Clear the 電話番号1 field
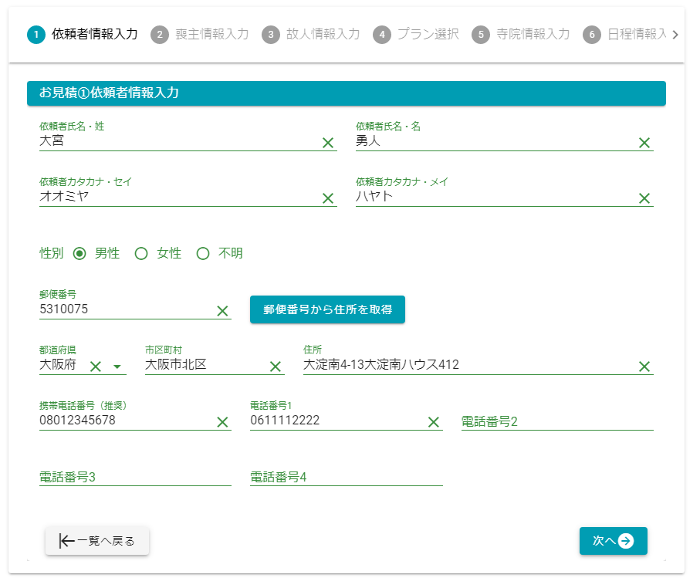This screenshot has width=700, height=588. pyautogui.click(x=433, y=422)
